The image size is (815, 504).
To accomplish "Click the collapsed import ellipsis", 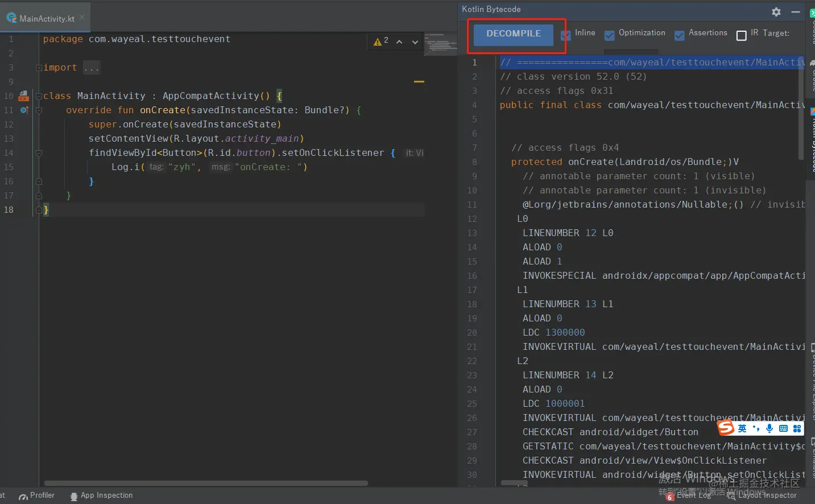I will click(91, 68).
